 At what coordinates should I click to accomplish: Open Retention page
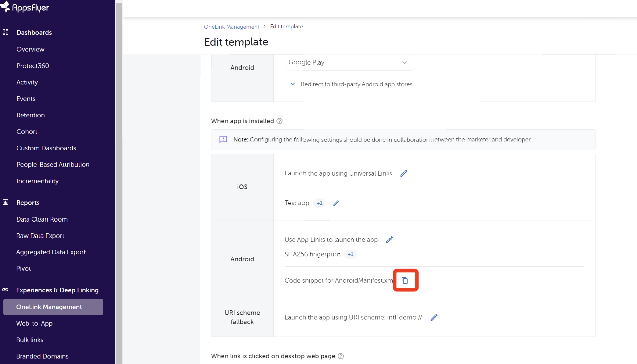pos(31,115)
